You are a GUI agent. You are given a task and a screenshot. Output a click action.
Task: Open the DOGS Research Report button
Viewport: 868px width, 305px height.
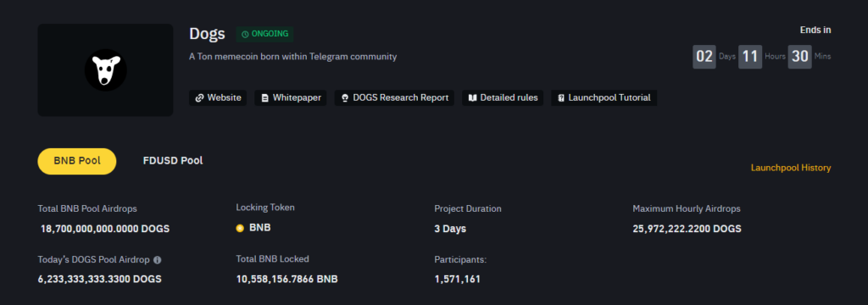(x=394, y=98)
